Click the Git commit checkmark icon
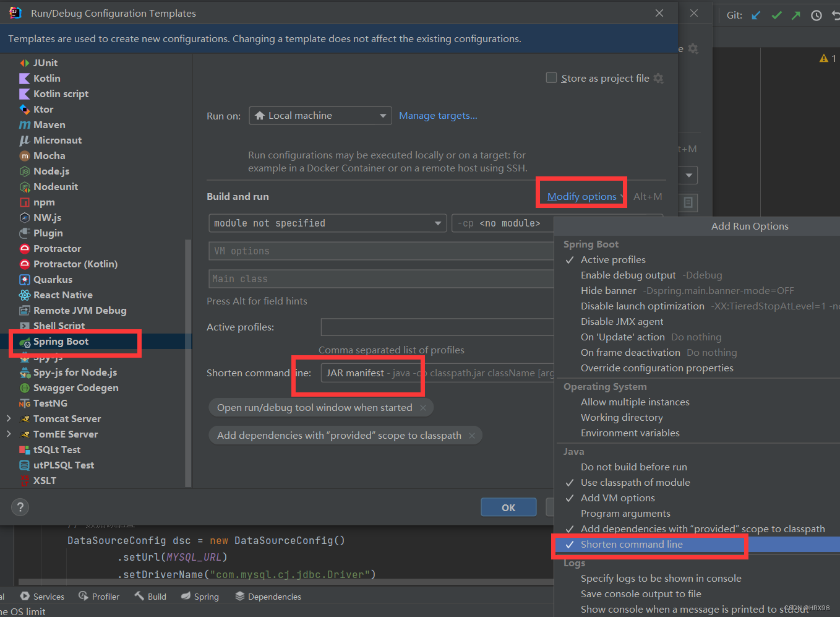The image size is (840, 617). (x=776, y=15)
